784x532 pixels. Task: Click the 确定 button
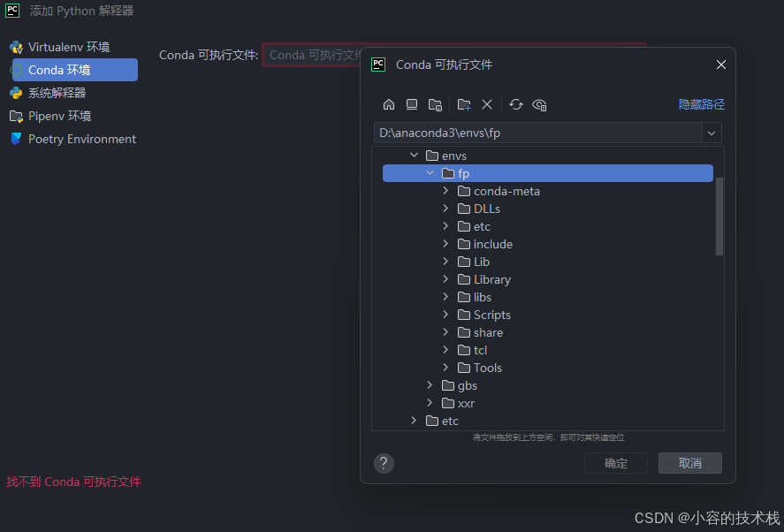tap(615, 463)
